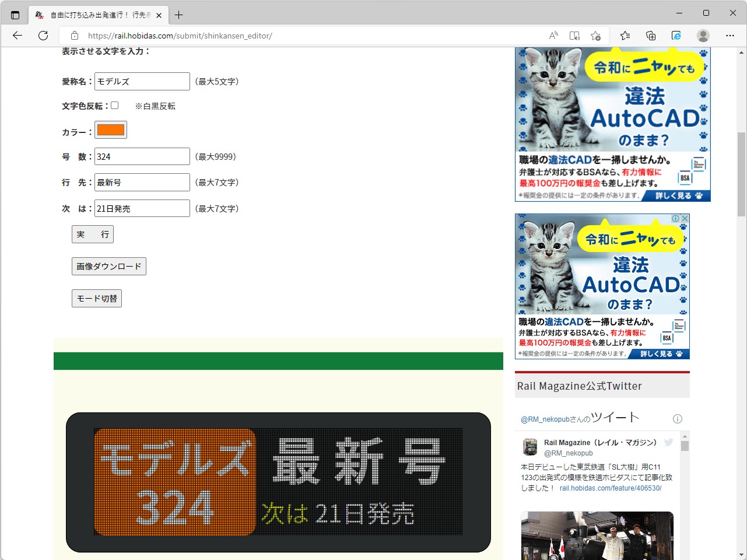This screenshot has height=560, width=747.
Task: Go back to the previous page
Action: (17, 36)
